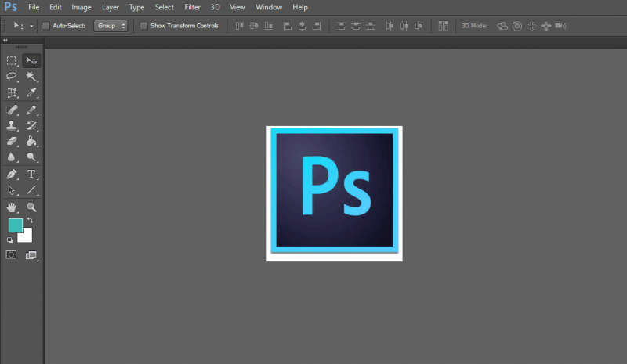
Task: Select the Type tool
Action: point(31,175)
